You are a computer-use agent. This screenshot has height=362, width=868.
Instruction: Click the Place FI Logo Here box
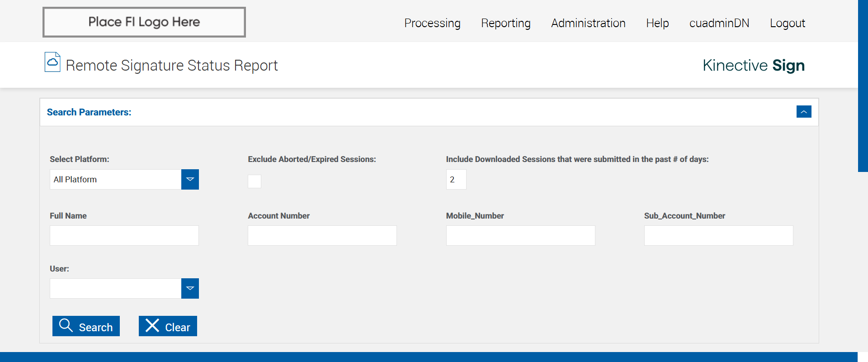[x=144, y=22]
